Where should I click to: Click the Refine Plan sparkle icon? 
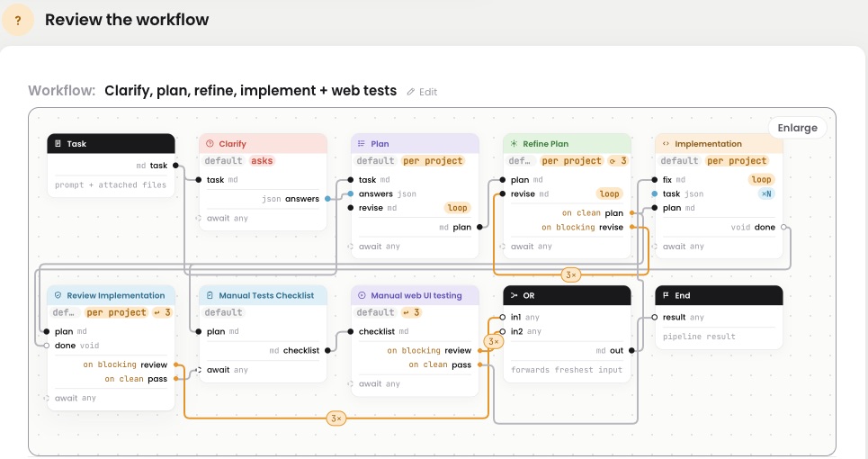click(514, 143)
